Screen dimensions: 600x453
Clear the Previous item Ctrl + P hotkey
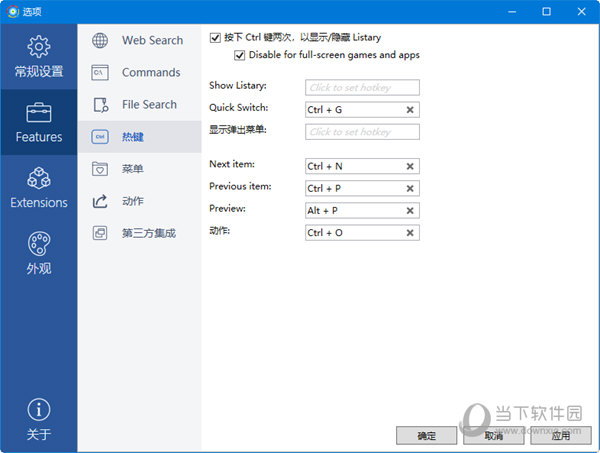[410, 189]
